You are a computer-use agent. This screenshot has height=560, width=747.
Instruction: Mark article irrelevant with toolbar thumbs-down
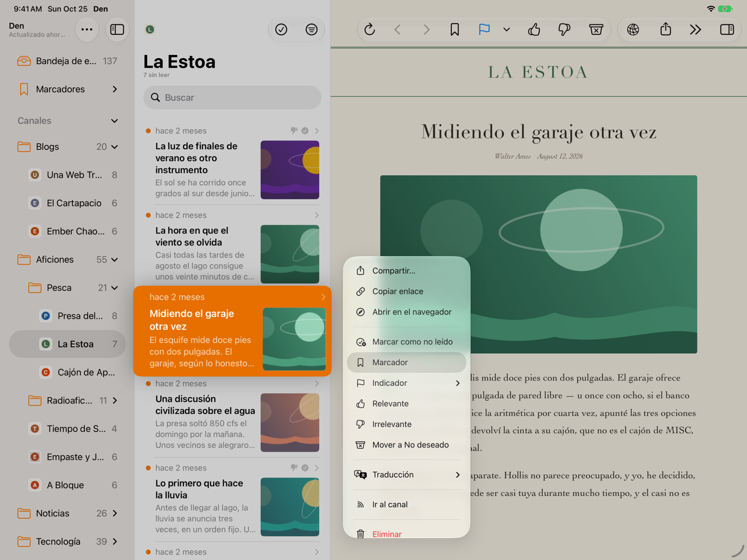[565, 30]
